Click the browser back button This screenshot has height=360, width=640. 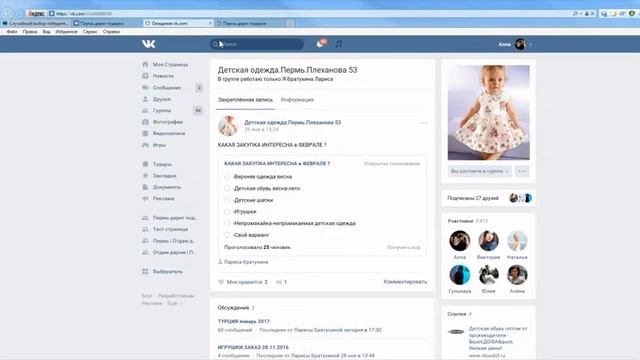[7, 13]
